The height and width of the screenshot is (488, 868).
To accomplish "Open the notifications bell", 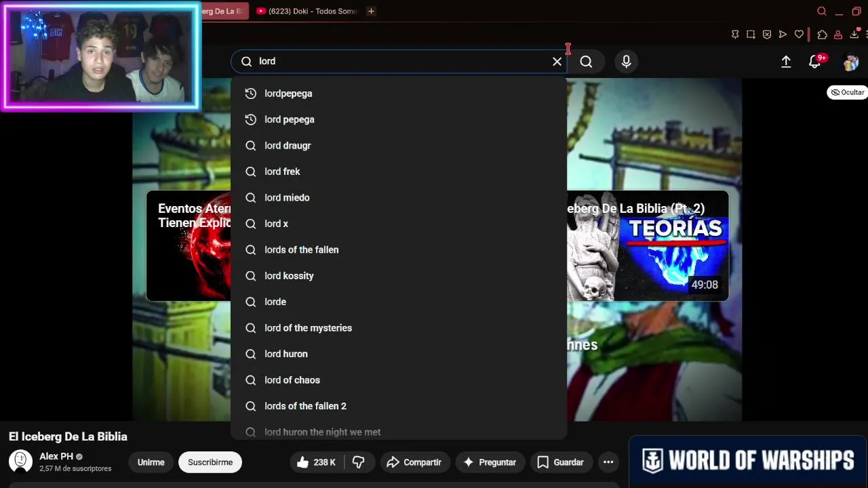I will 815,62.
